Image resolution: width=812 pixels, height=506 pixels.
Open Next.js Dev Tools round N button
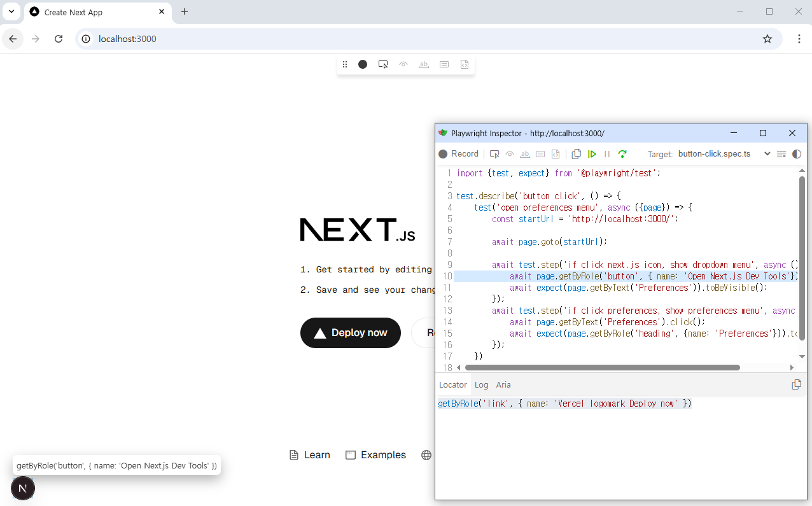(23, 488)
